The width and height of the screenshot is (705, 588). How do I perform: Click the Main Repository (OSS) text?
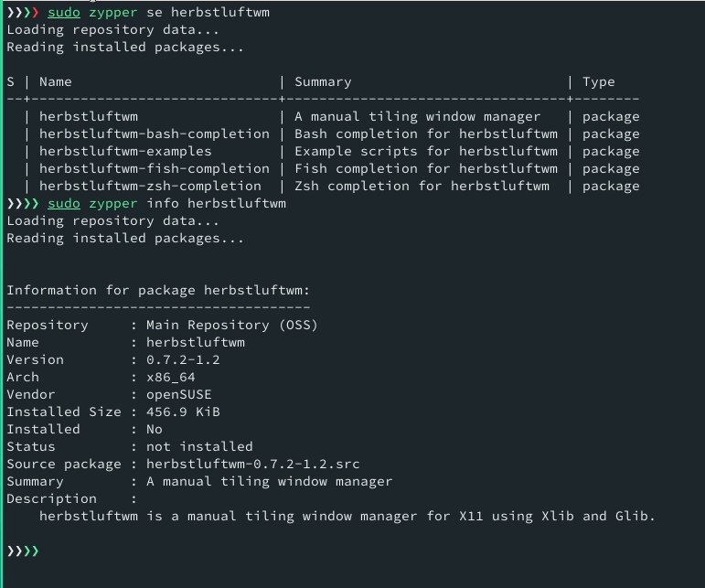click(x=232, y=325)
